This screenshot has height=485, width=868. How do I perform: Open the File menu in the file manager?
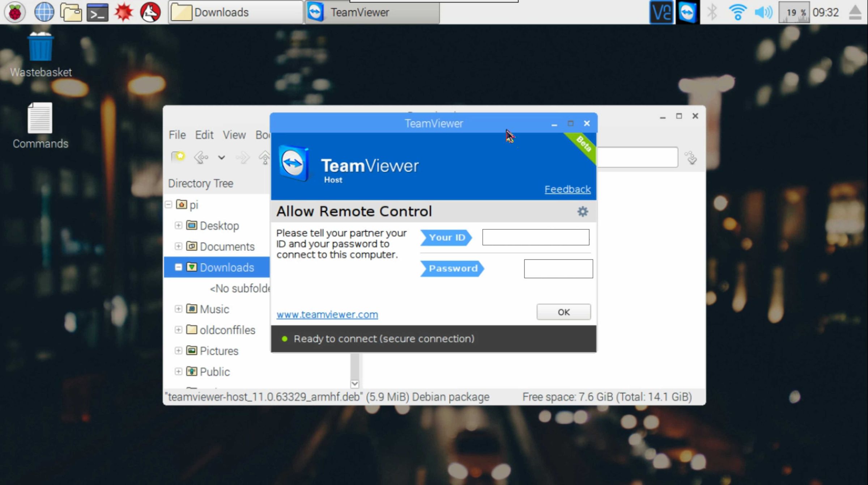(x=177, y=135)
